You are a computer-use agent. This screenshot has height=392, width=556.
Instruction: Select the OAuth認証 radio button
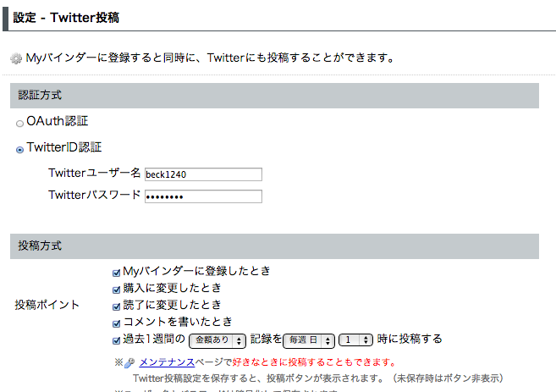(19, 123)
